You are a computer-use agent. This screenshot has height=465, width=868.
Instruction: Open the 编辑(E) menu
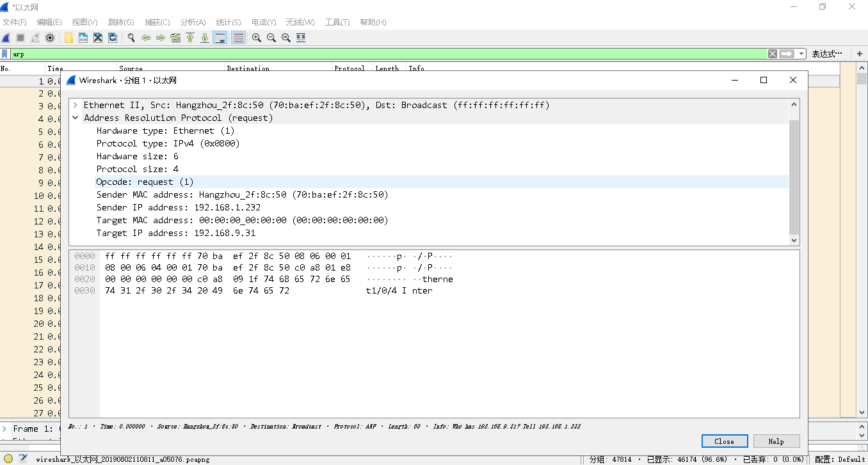click(49, 22)
